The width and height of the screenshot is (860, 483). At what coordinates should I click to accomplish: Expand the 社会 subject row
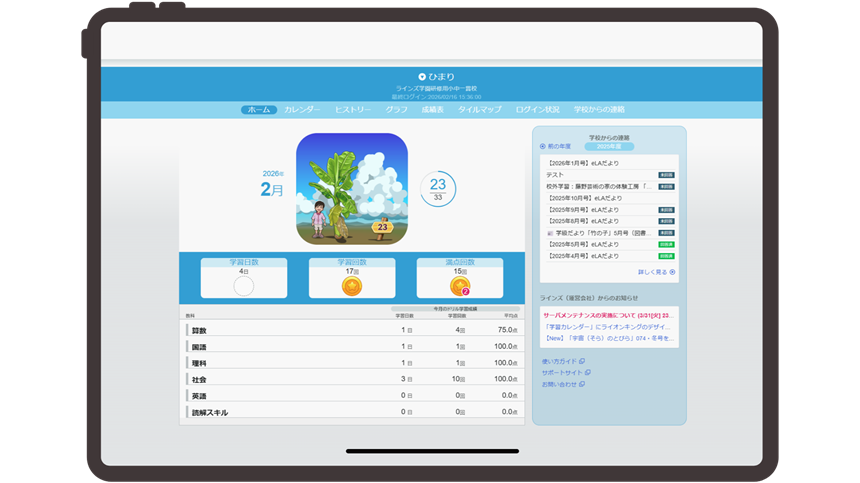pyautogui.click(x=199, y=380)
